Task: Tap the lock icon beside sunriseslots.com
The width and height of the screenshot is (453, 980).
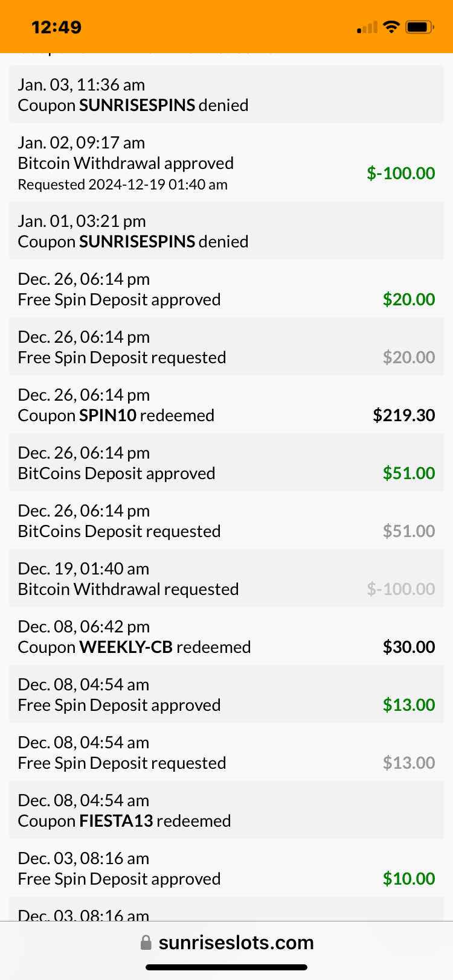Action: [146, 943]
